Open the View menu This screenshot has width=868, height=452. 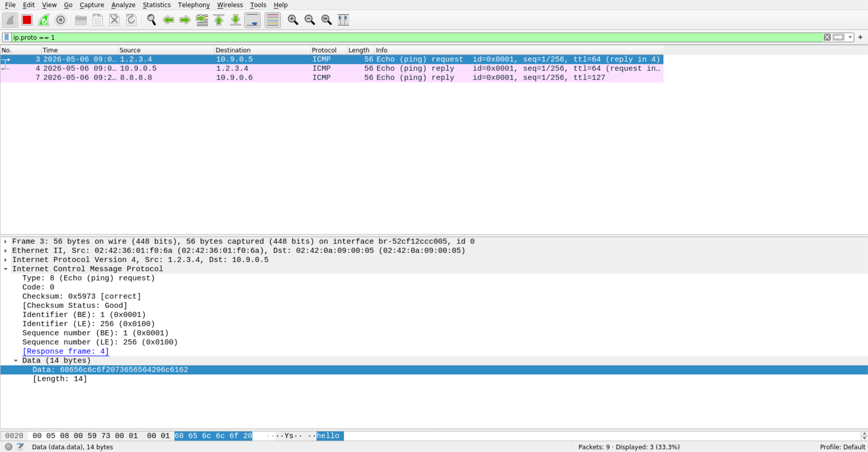pos(49,5)
